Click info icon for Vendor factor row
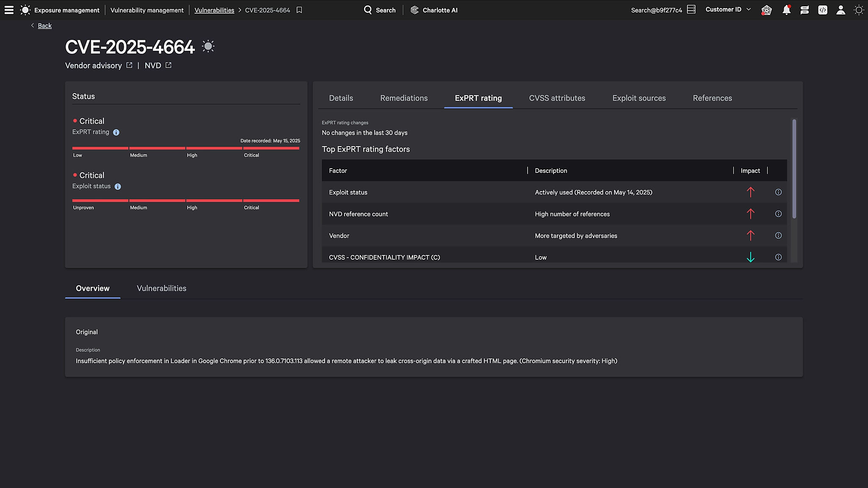 tap(778, 236)
